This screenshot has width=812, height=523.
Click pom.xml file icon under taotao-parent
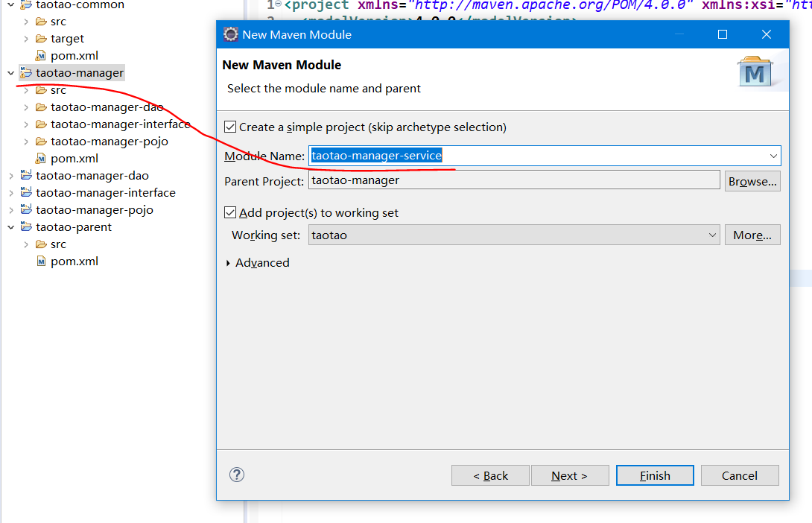[x=41, y=261]
